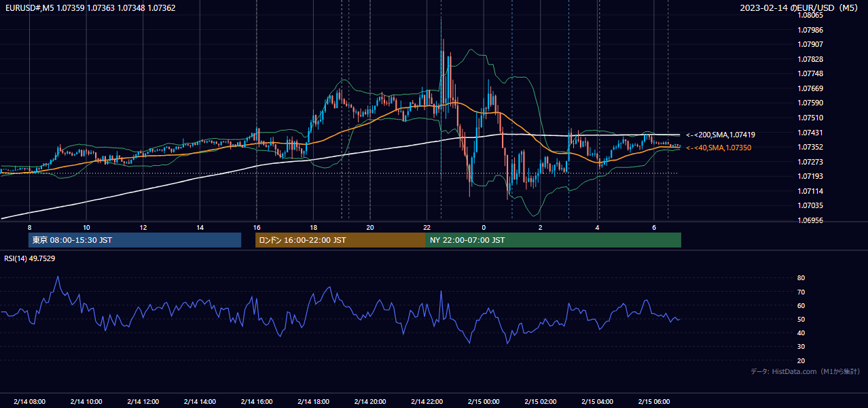Click hour label 18 under price chart
868x408 pixels.
(x=313, y=227)
